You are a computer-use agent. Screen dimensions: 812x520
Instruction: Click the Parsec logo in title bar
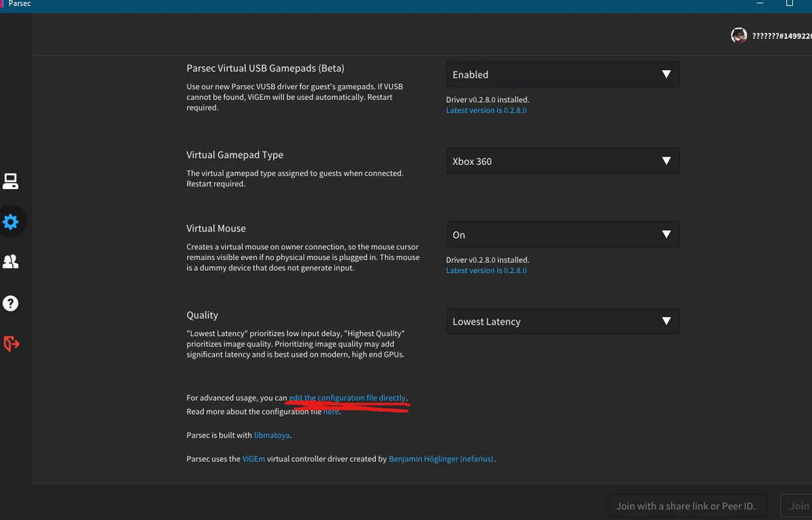tap(3, 4)
